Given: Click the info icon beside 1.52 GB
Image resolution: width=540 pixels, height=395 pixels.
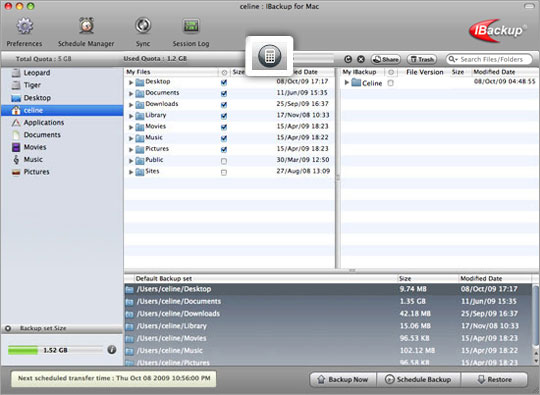Looking at the screenshot, I should click(x=112, y=350).
